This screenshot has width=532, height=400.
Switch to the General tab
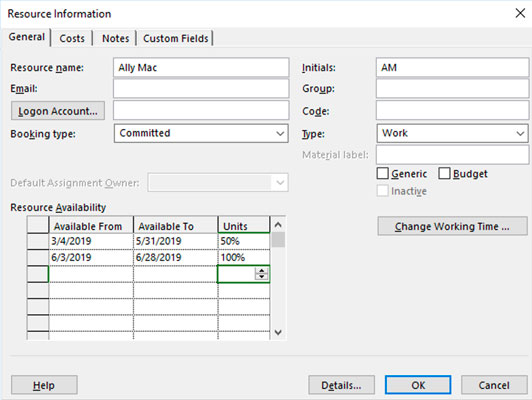pos(26,37)
